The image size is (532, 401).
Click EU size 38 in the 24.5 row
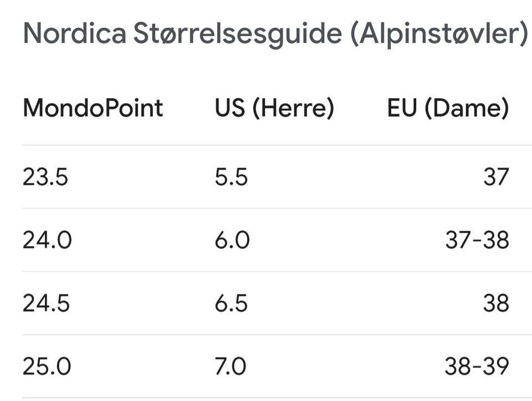[x=495, y=303]
